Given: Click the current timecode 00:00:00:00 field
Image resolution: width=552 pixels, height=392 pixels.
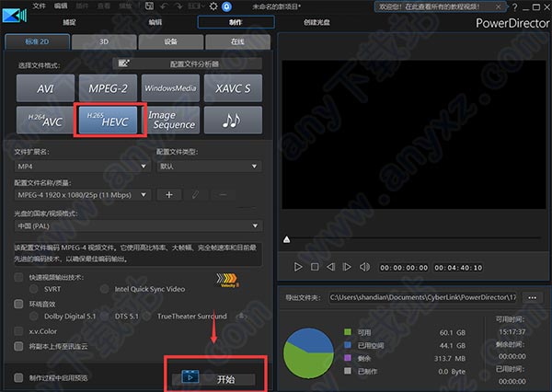Looking at the screenshot, I should (404, 268).
